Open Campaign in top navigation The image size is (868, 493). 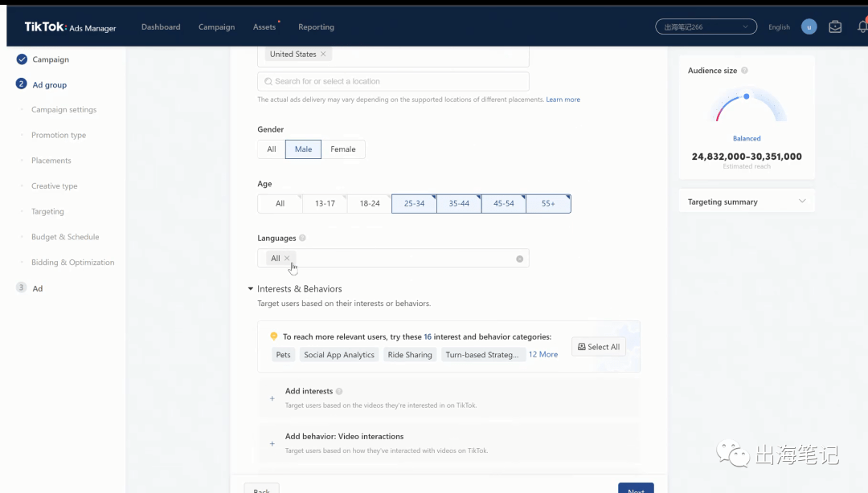[216, 26]
